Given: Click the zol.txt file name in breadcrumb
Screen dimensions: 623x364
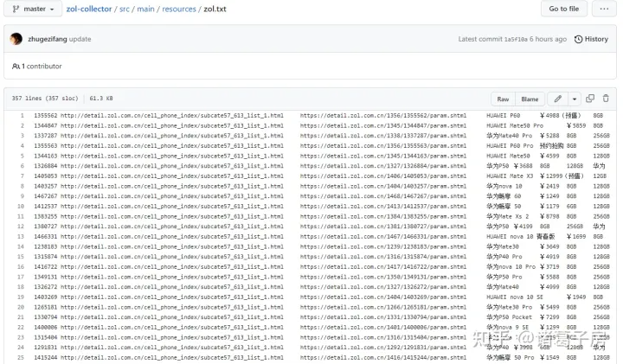Looking at the screenshot, I should click(x=215, y=9).
